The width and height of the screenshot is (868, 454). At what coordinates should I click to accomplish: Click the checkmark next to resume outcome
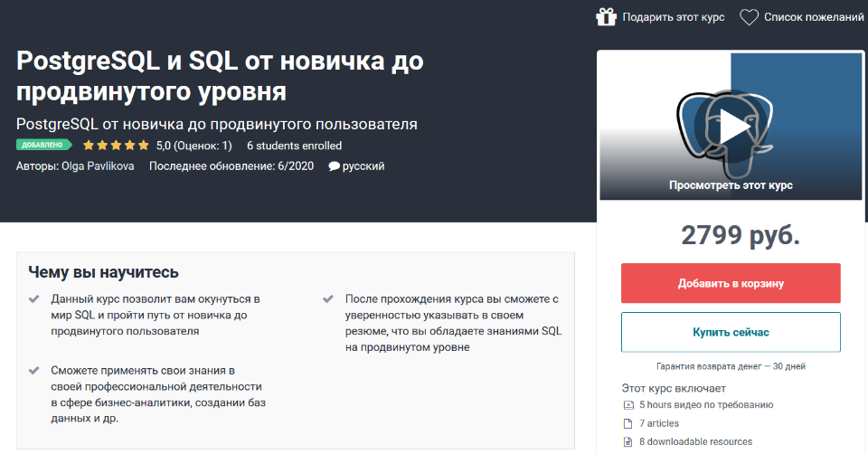point(328,298)
